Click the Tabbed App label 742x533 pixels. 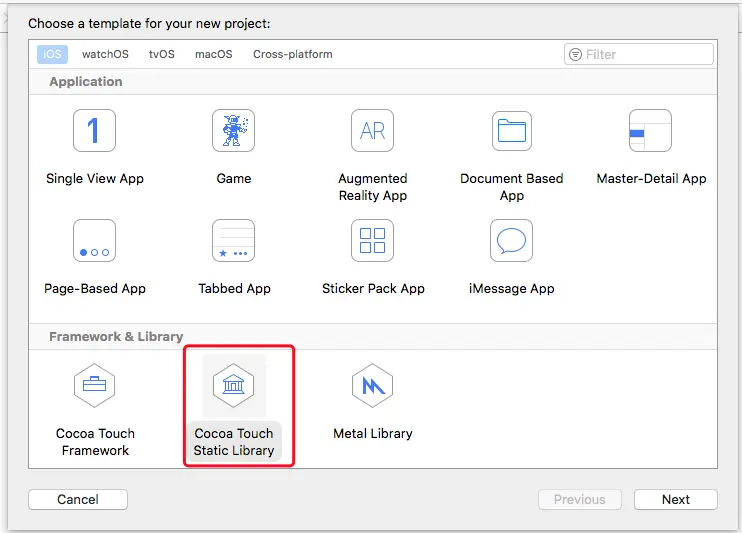pyautogui.click(x=234, y=288)
